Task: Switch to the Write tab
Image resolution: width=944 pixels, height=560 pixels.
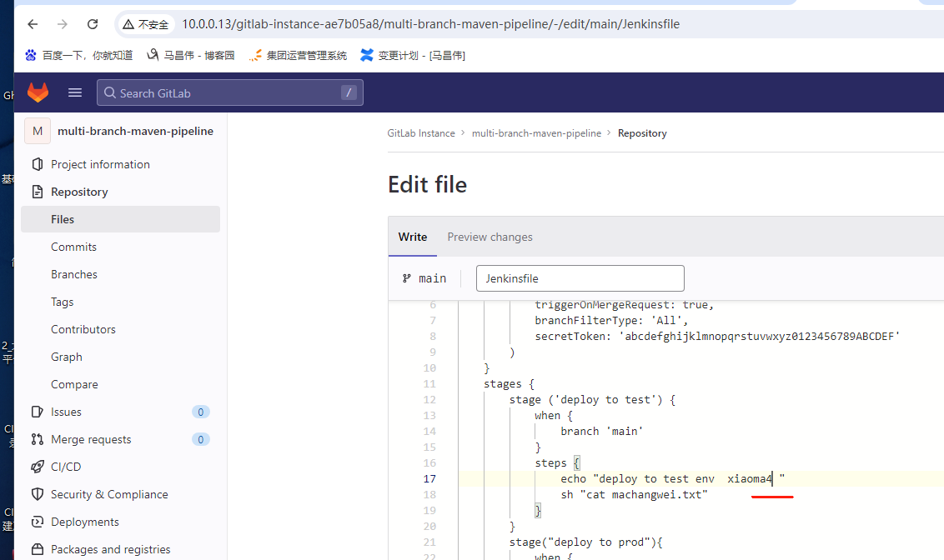Action: [413, 237]
